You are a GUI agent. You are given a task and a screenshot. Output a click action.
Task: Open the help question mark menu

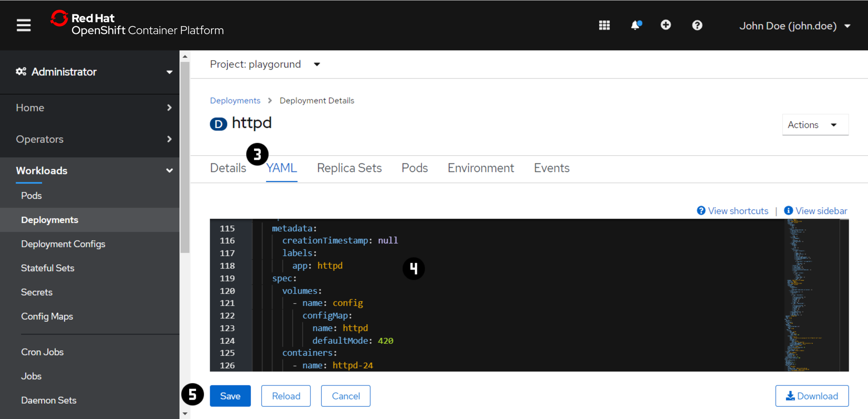point(697,25)
